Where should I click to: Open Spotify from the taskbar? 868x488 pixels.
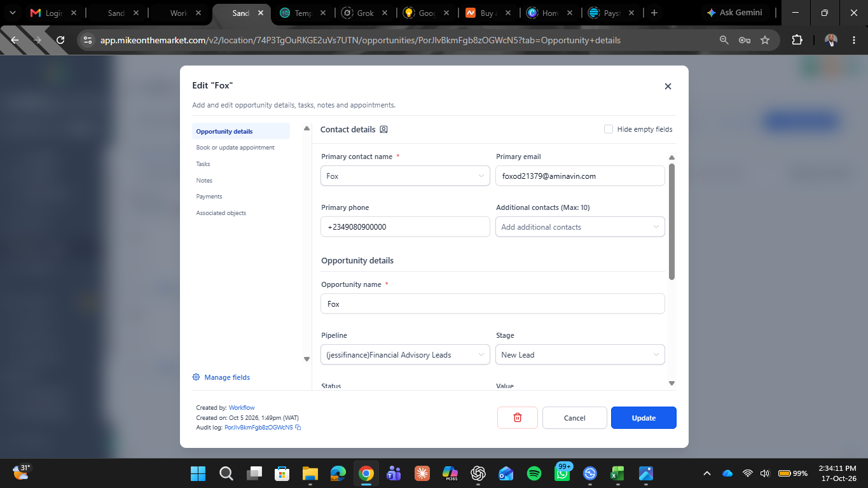[534, 473]
